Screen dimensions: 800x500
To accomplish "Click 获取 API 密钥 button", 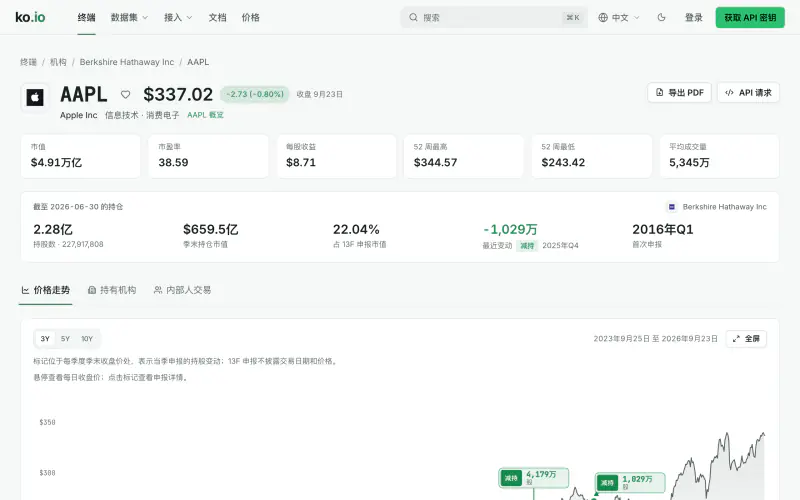I will coord(750,17).
